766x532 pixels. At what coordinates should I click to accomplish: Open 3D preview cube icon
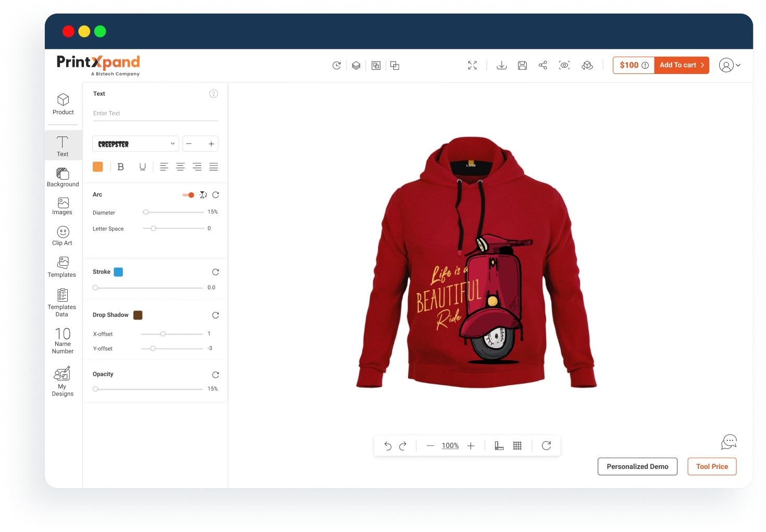(x=587, y=65)
